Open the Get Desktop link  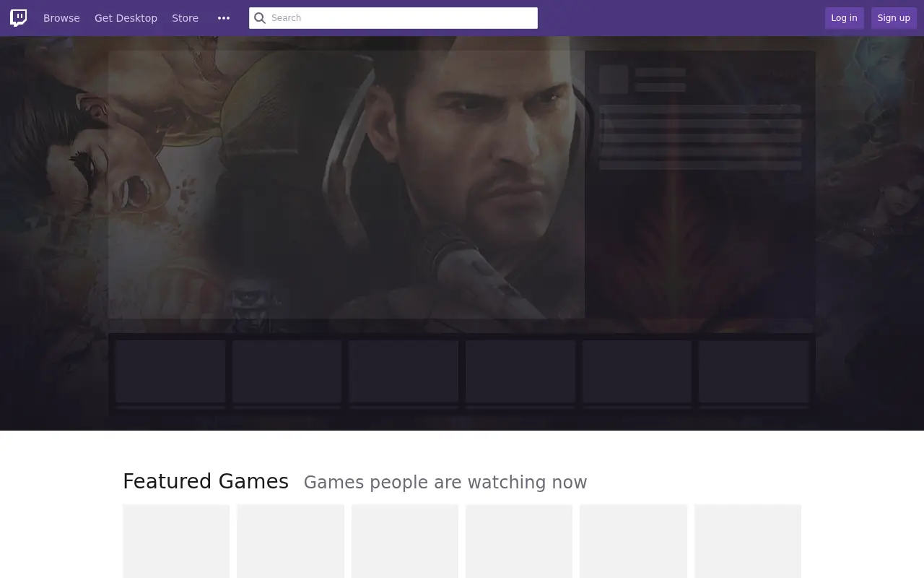(x=126, y=18)
